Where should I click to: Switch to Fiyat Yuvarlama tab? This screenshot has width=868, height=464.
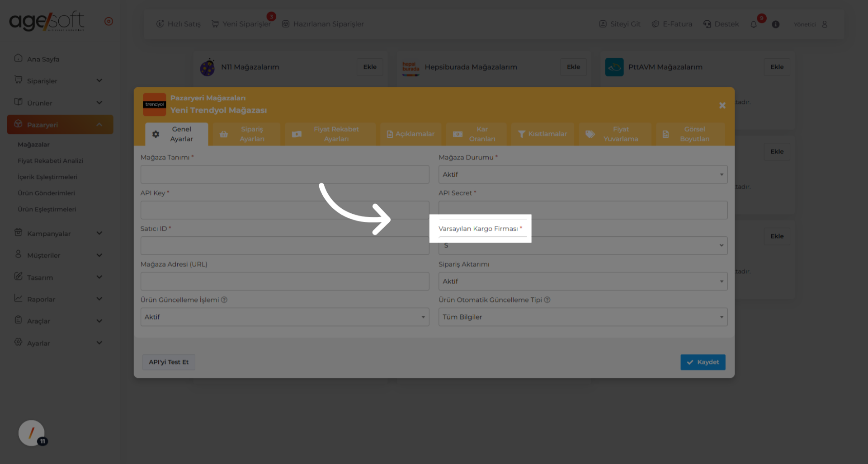point(615,134)
